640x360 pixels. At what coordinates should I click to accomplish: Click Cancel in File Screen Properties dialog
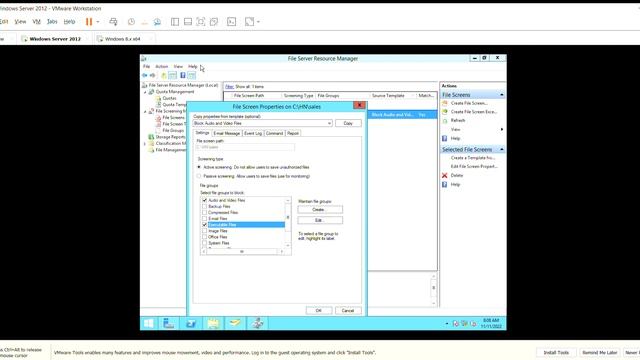point(348,311)
